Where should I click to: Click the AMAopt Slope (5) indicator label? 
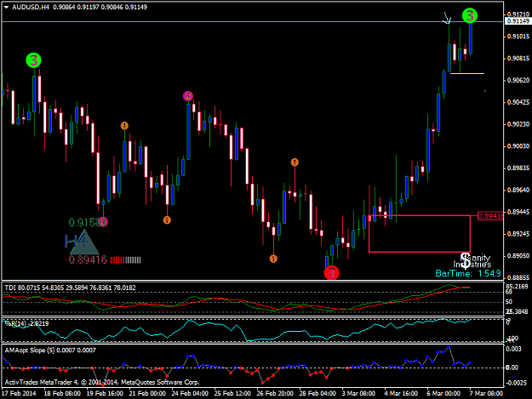[50, 351]
